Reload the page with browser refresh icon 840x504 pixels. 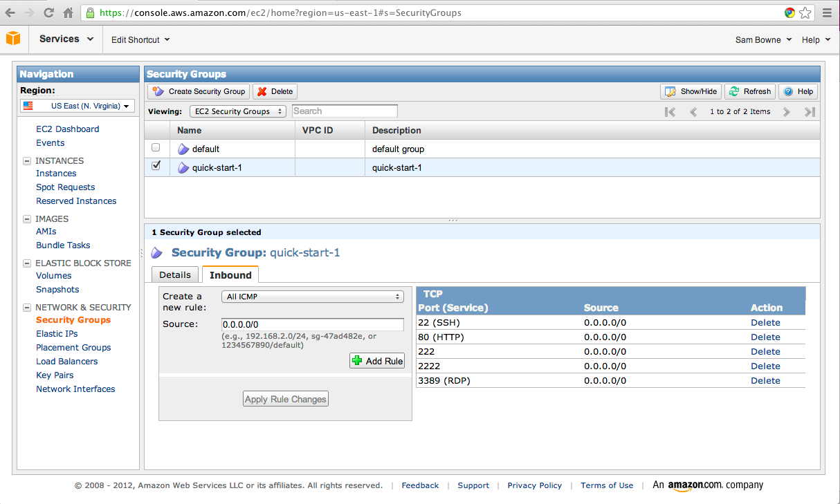click(48, 12)
